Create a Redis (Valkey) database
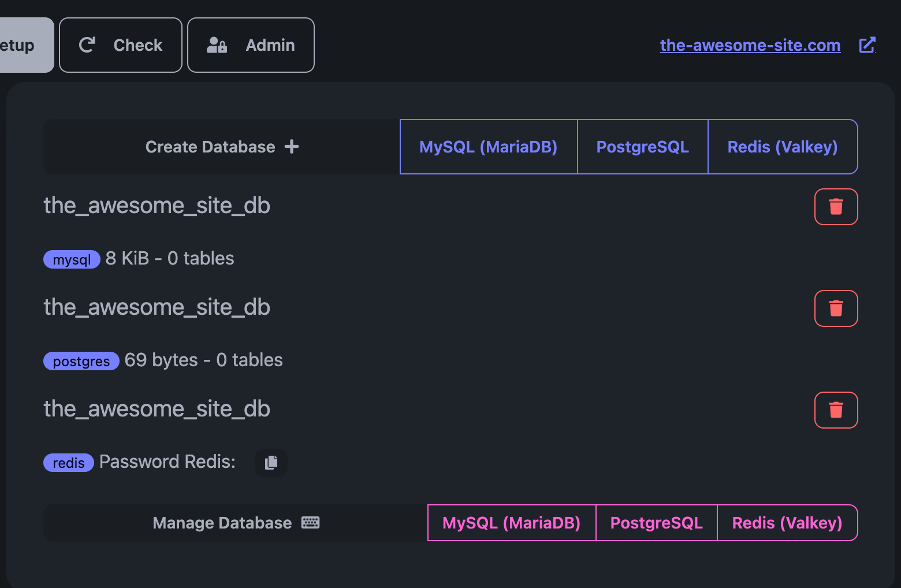 (782, 147)
